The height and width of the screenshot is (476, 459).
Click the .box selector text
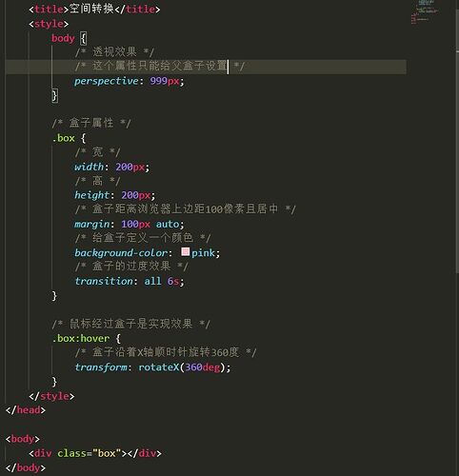pyautogui.click(x=64, y=138)
